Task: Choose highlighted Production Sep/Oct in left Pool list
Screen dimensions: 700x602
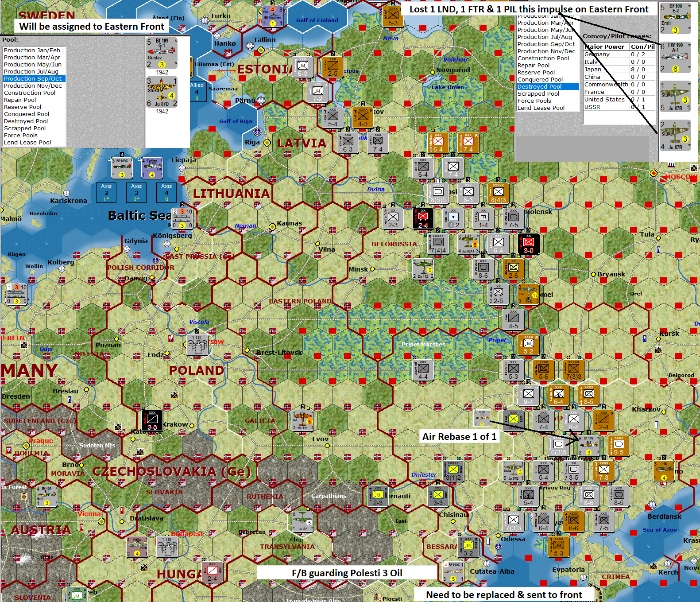Action: [x=34, y=78]
